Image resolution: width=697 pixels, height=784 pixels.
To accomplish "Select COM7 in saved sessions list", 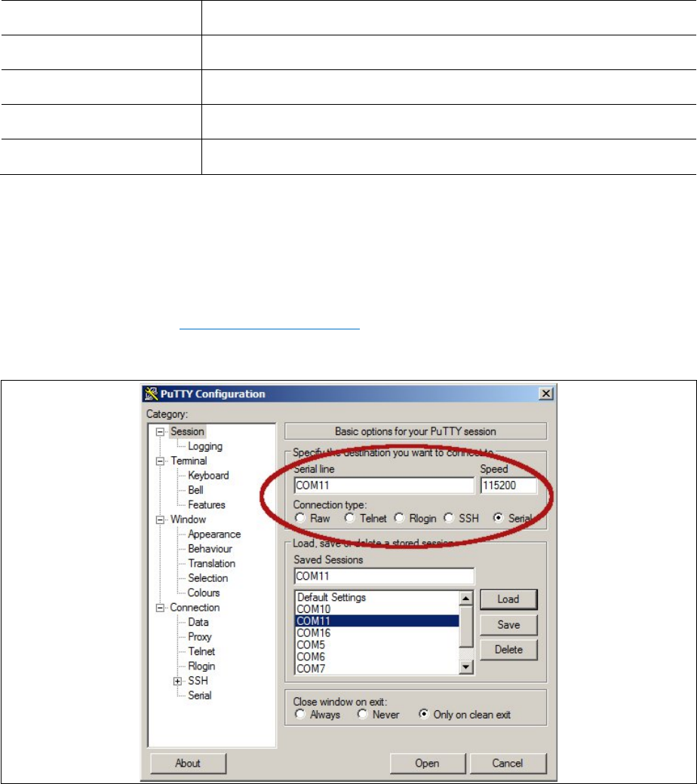I will pos(377,669).
